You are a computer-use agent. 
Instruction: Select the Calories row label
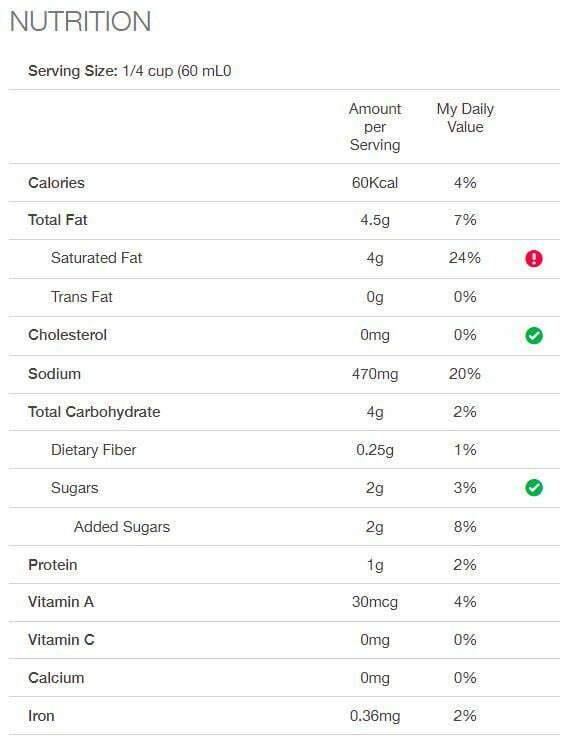click(56, 183)
